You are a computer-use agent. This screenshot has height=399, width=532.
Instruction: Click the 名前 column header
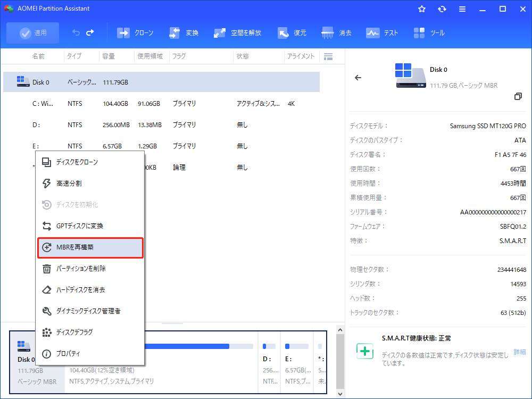38,56
